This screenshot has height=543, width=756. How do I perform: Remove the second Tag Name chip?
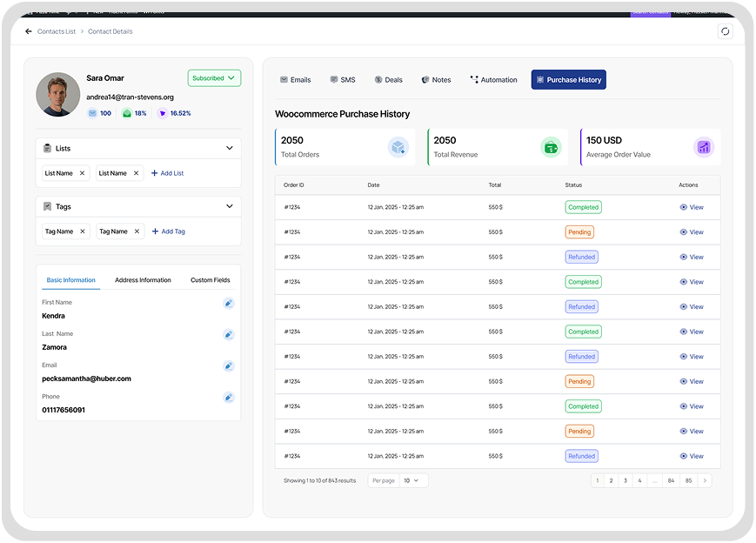137,231
